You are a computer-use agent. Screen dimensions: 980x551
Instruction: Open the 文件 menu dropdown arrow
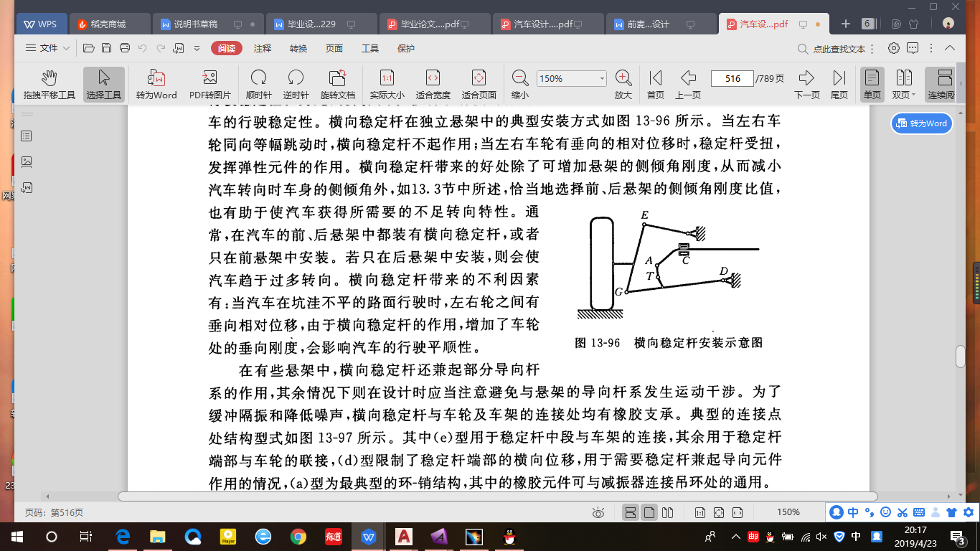click(x=67, y=48)
